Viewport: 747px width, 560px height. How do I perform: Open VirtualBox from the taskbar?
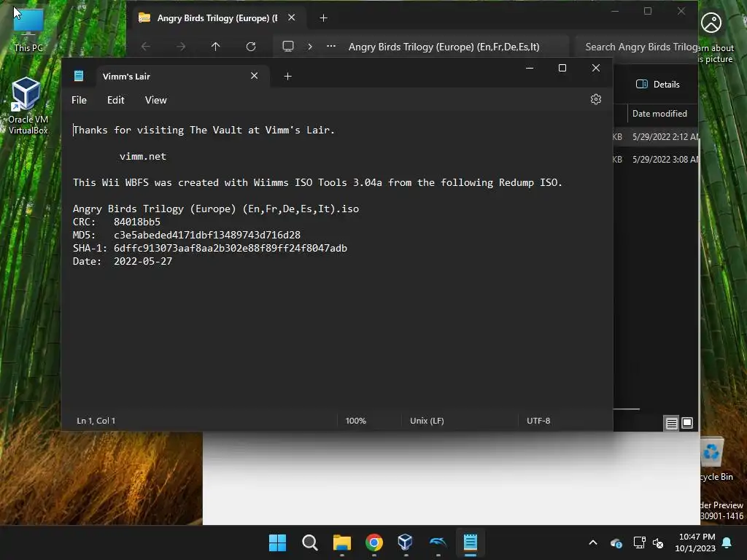pyautogui.click(x=406, y=542)
